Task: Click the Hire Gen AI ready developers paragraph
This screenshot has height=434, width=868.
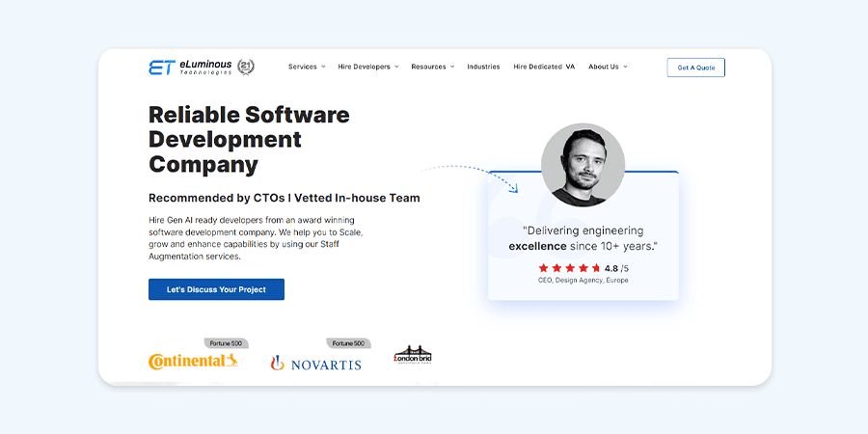Action: (256, 238)
